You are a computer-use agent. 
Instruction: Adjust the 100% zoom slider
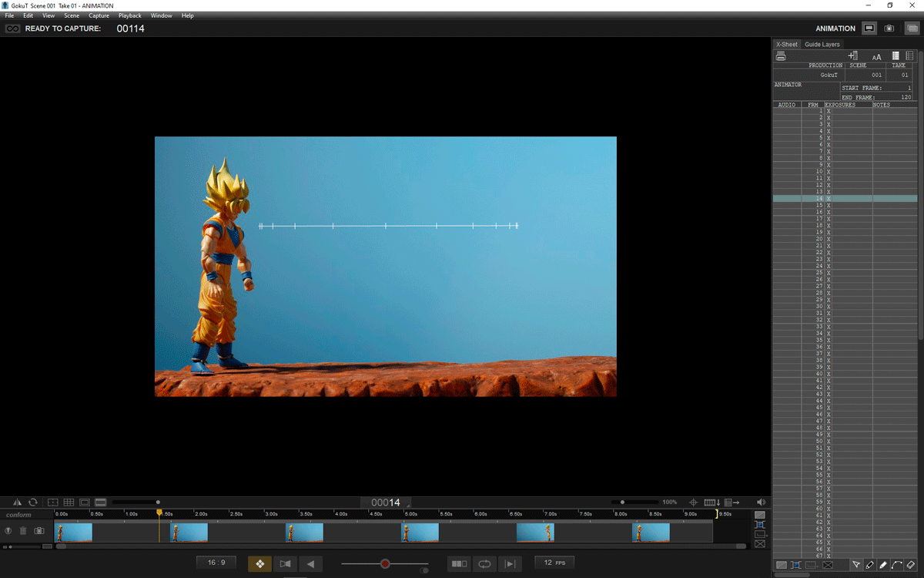635,502
